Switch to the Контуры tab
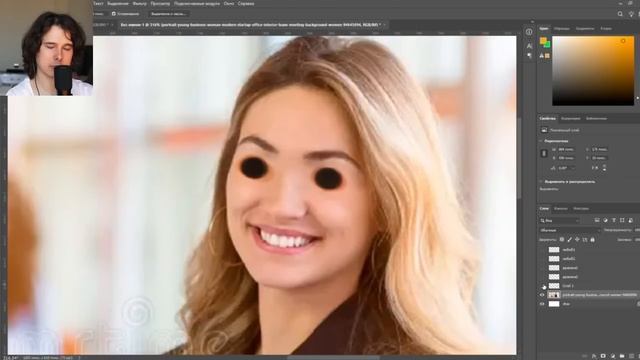This screenshot has height=360, width=640. (x=581, y=209)
